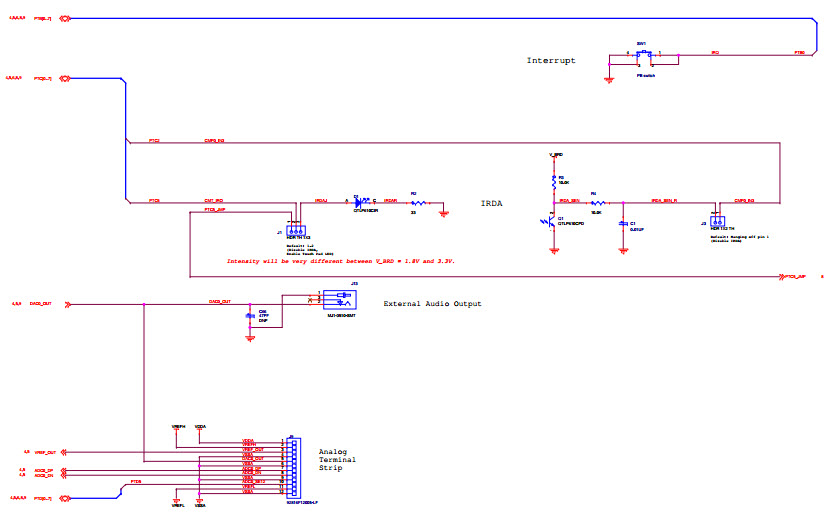Screen dimensions: 829x517
Task: Click the red intensity warning note
Action: (x=341, y=261)
